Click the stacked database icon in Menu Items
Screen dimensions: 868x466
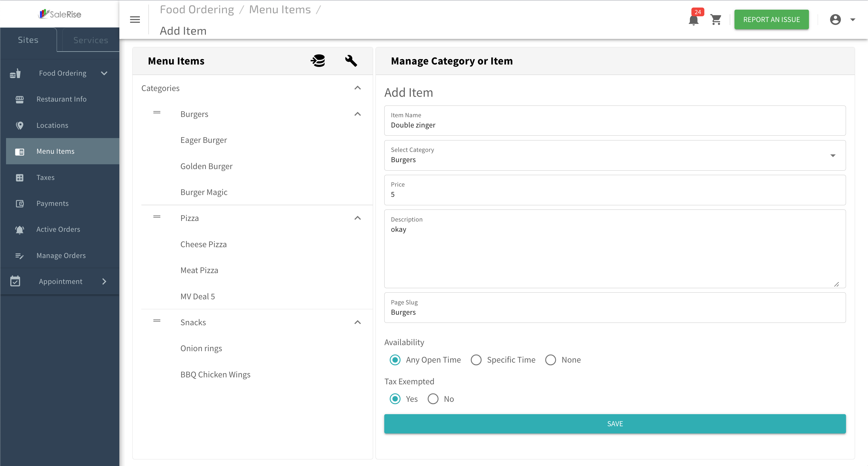[x=318, y=61]
